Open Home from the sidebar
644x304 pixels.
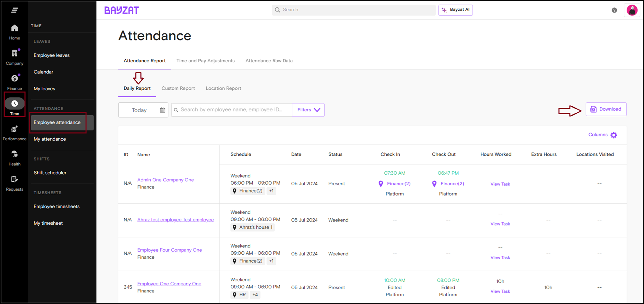pyautogui.click(x=14, y=32)
